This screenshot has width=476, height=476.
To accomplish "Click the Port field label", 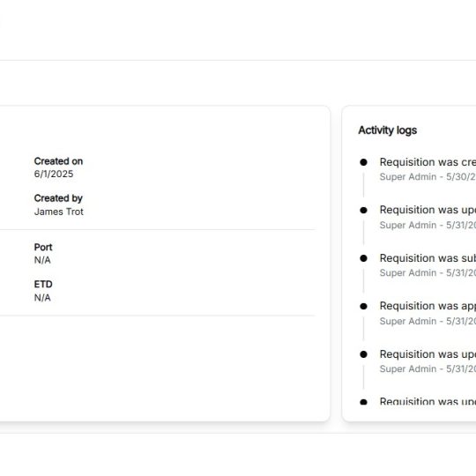I will point(43,247).
